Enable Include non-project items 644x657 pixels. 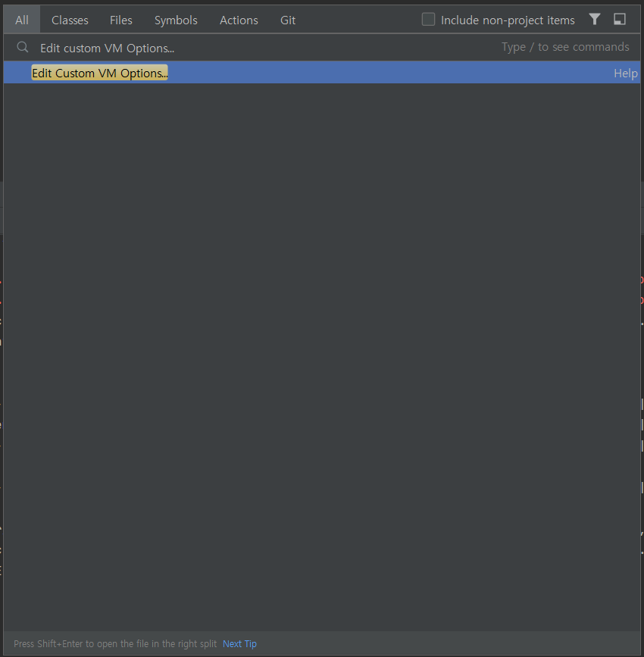click(x=427, y=20)
